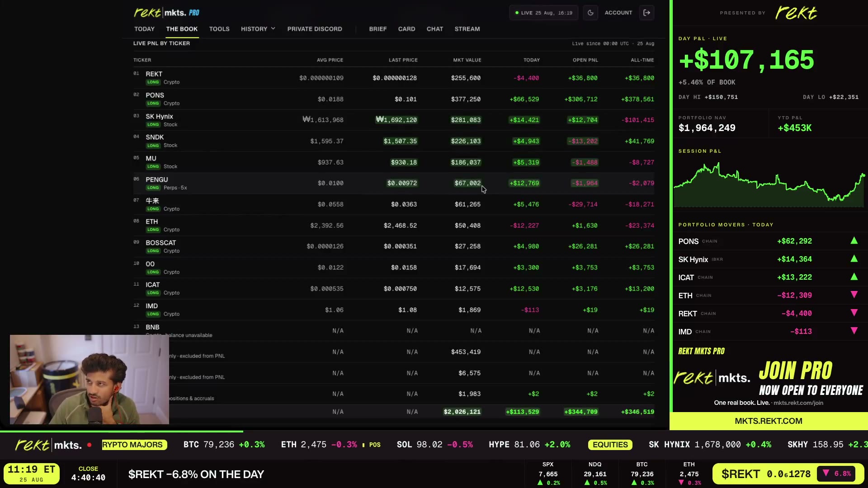Click the LIVE status indicator badge
This screenshot has height=488, width=868.
tap(544, 13)
